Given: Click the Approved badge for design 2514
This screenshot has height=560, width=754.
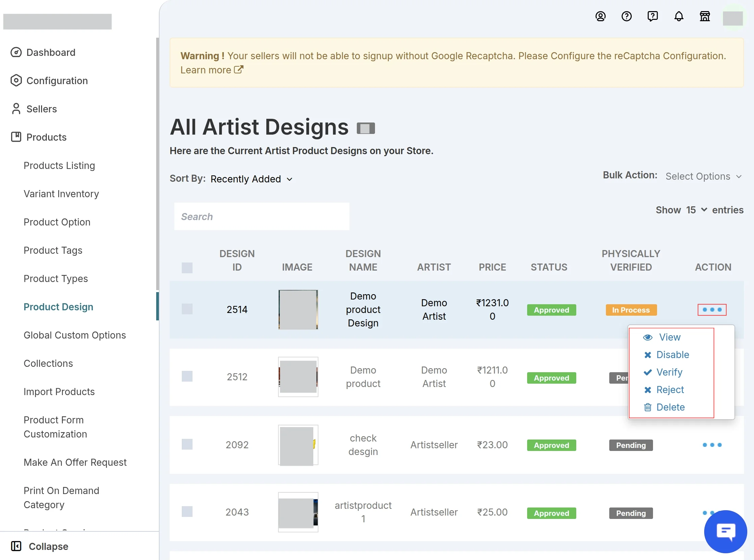Looking at the screenshot, I should coord(551,310).
